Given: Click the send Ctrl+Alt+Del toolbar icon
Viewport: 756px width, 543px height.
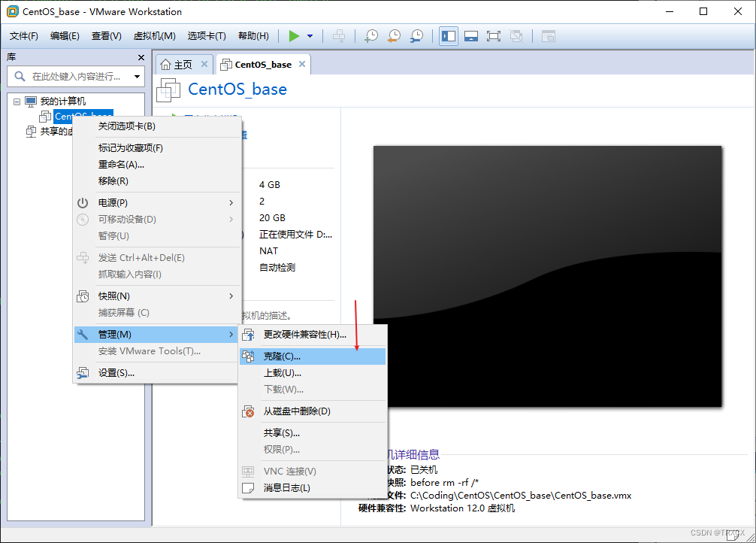Looking at the screenshot, I should point(339,35).
